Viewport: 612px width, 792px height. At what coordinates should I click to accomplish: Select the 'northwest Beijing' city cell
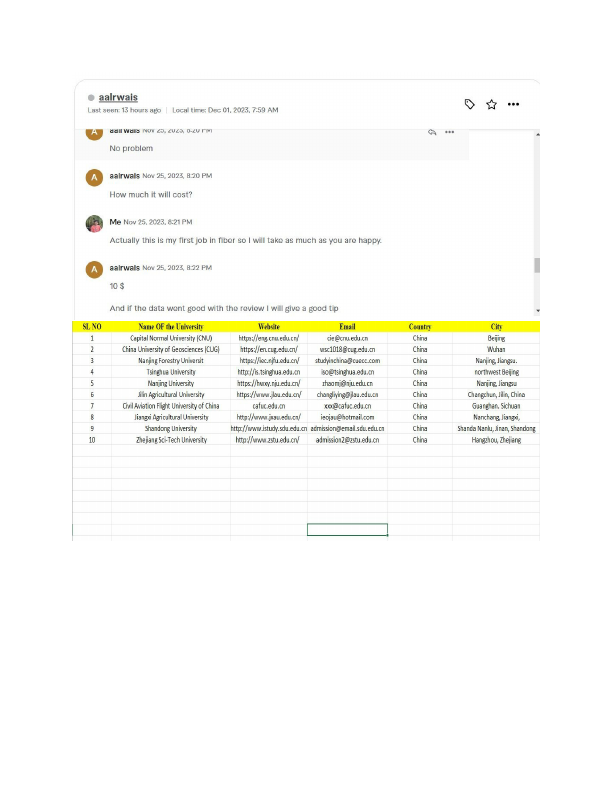pyautogui.click(x=496, y=372)
